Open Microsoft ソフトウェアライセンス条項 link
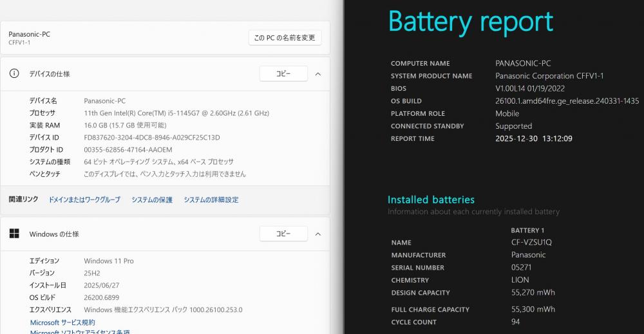The image size is (644, 334). pos(80,332)
